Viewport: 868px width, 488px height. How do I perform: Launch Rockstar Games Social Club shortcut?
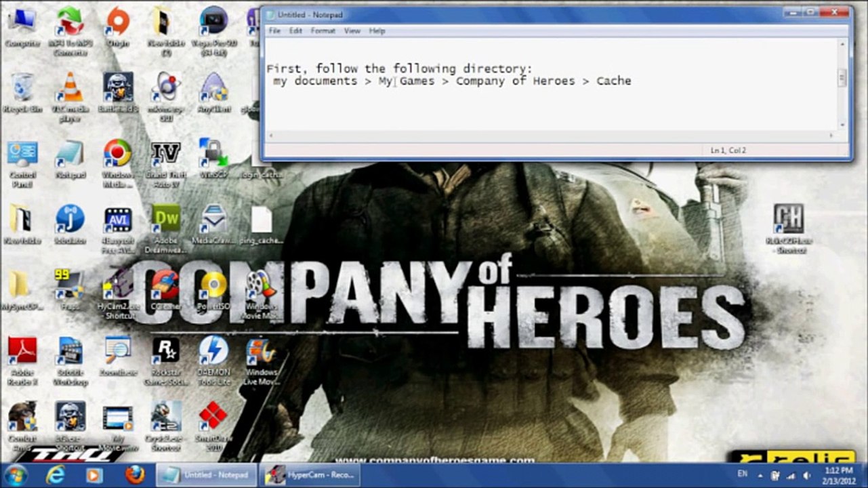click(x=165, y=362)
